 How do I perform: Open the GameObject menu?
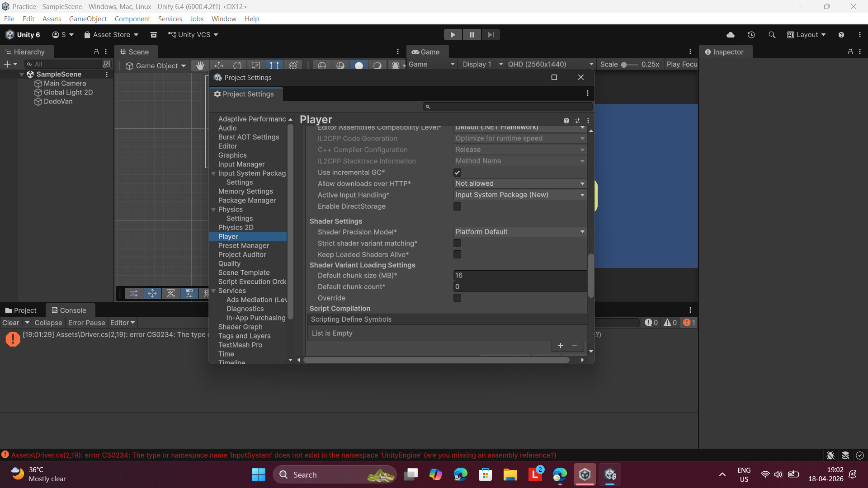point(88,19)
